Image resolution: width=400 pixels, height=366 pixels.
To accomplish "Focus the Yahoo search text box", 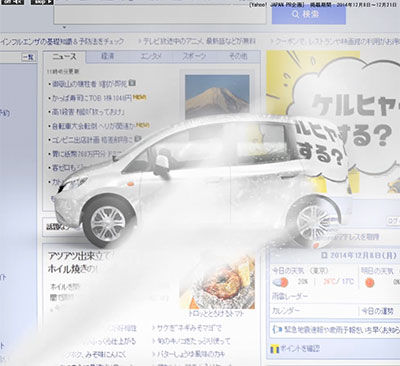I will (x=160, y=13).
